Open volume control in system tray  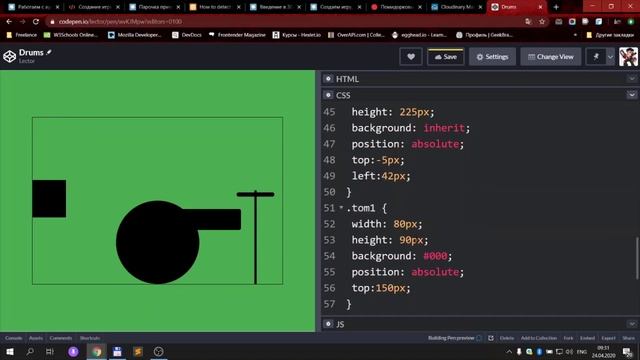(569, 351)
